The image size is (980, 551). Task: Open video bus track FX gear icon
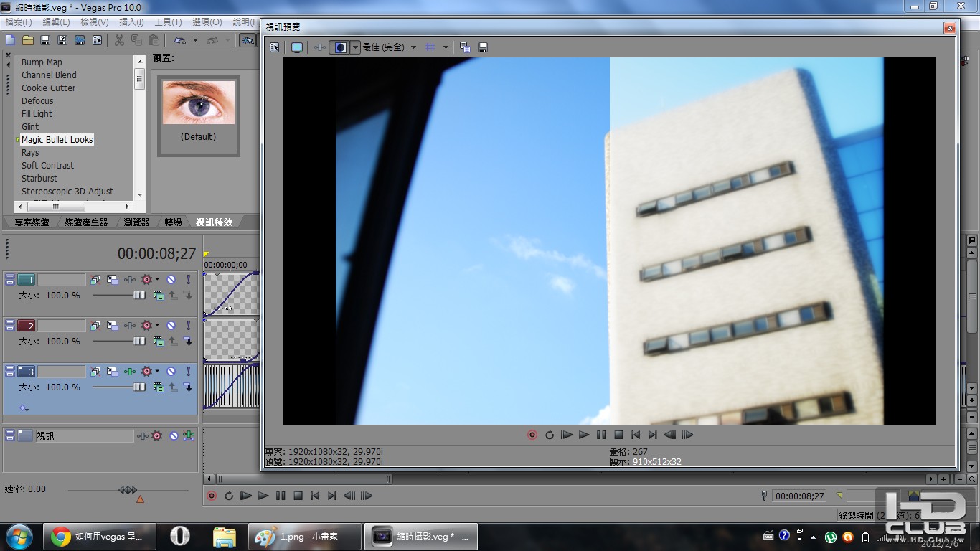click(x=156, y=435)
